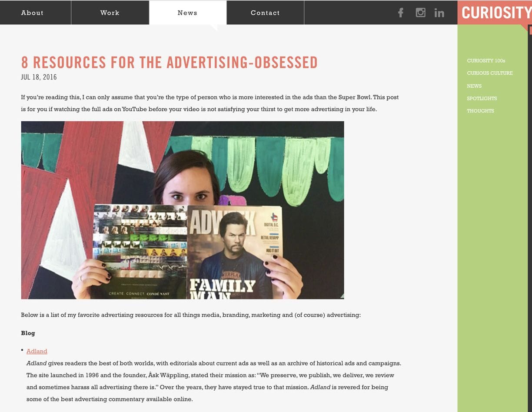Click the 8 Resources article title
This screenshot has width=532, height=412.
point(170,63)
